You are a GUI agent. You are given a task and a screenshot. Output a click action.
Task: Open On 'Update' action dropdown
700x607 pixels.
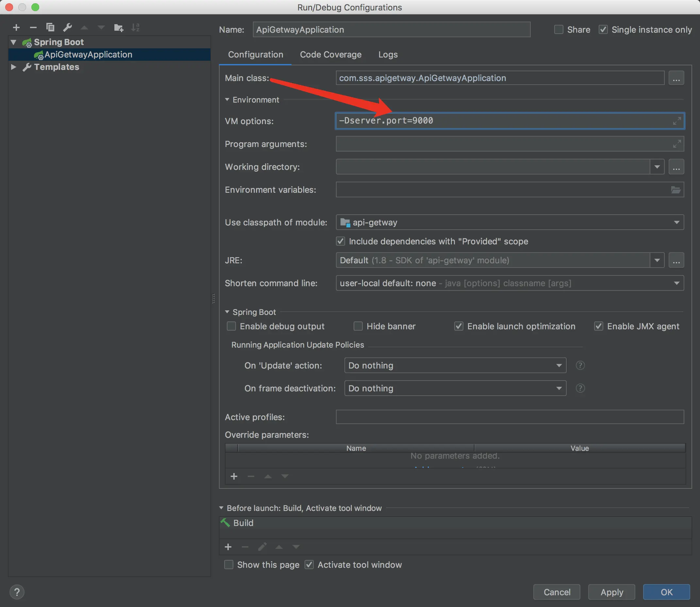[x=559, y=366]
